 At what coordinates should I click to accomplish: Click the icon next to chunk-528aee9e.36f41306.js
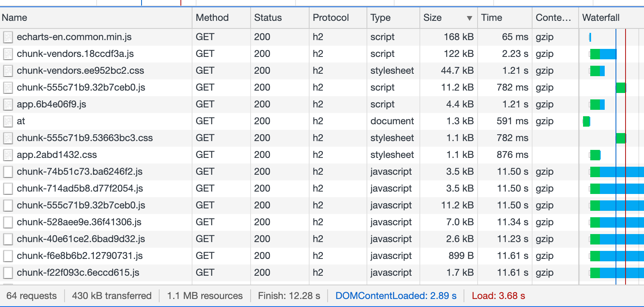click(8, 222)
